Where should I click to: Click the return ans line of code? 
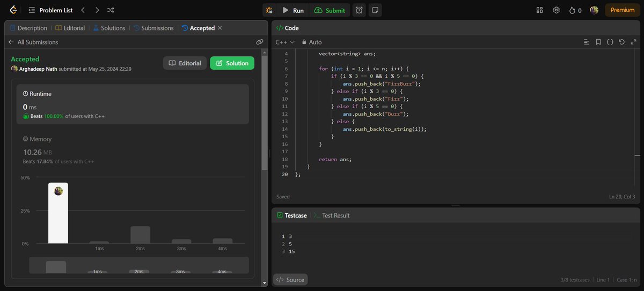click(x=335, y=159)
